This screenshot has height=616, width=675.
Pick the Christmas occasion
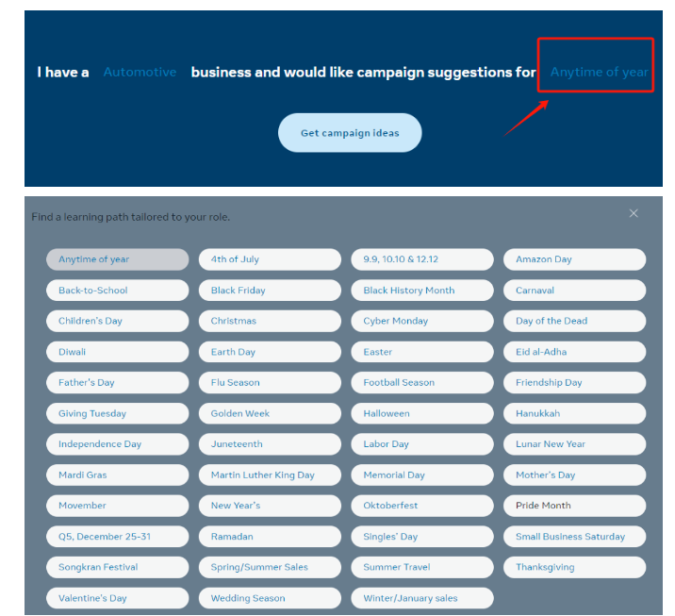point(270,321)
